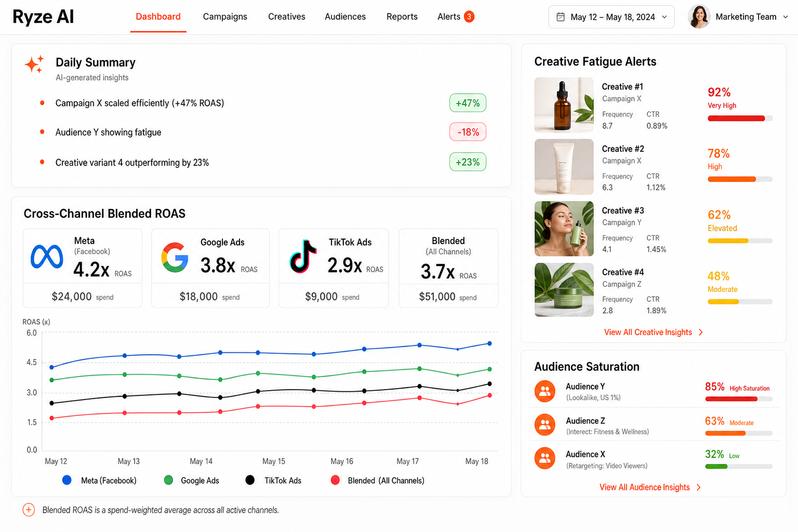Switch to the Dashboard tab
Image resolution: width=798 pixels, height=532 pixels.
(x=158, y=17)
